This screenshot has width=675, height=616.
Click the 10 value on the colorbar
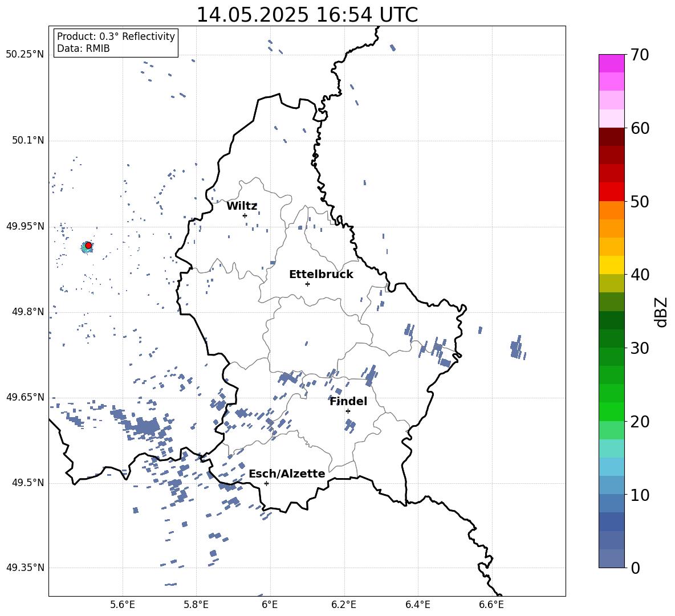point(640,495)
